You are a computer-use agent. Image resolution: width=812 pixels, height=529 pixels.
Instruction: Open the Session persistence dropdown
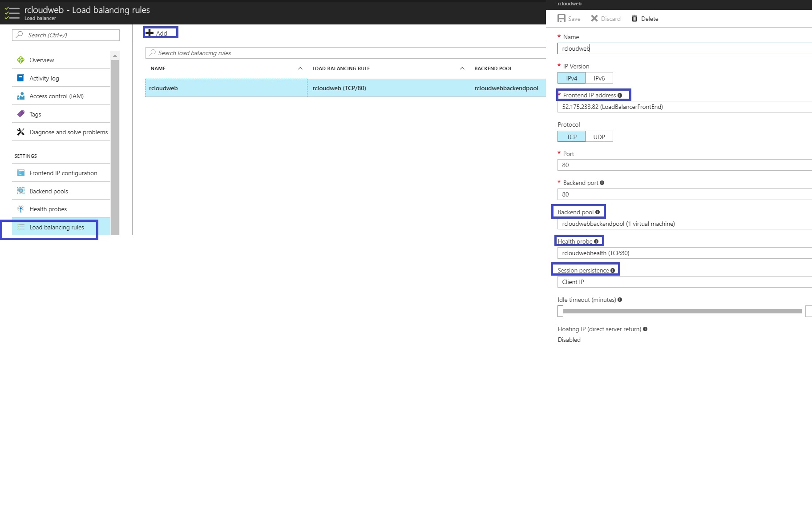pos(684,281)
